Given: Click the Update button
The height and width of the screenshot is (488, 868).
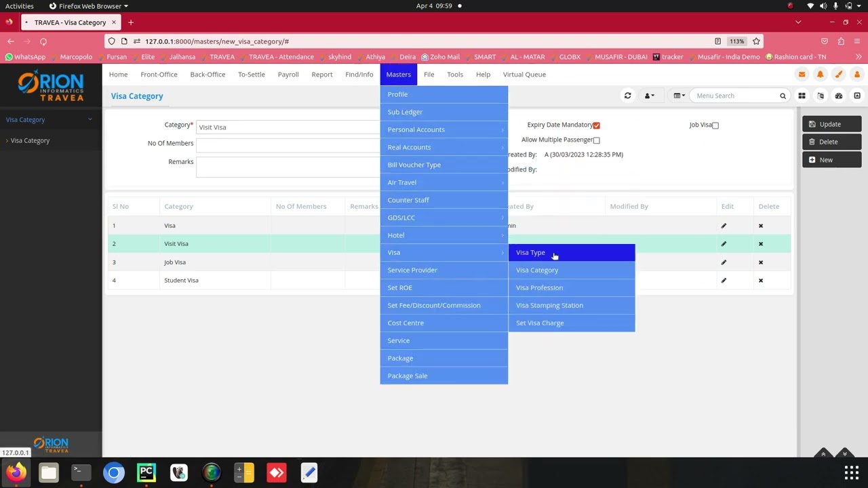Looking at the screenshot, I should pos(831,124).
